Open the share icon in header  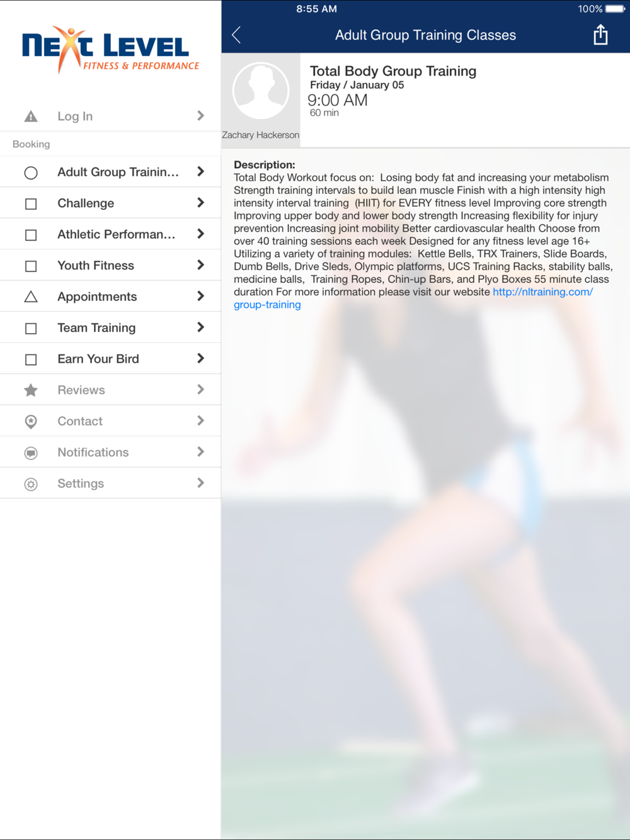(600, 35)
